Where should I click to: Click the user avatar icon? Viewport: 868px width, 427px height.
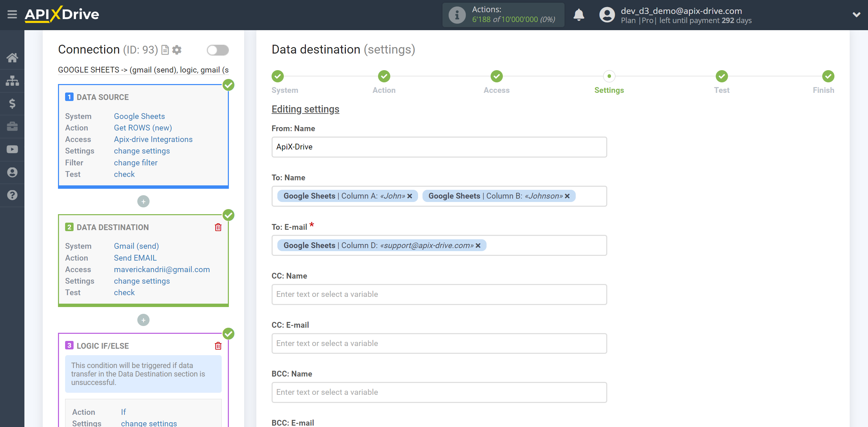coord(607,15)
